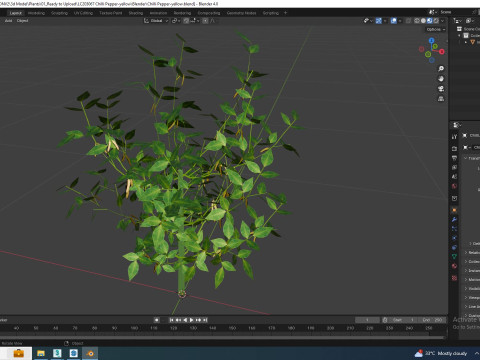
Task: Switch perspective/orthographic with grid icon
Action: (x=441, y=99)
